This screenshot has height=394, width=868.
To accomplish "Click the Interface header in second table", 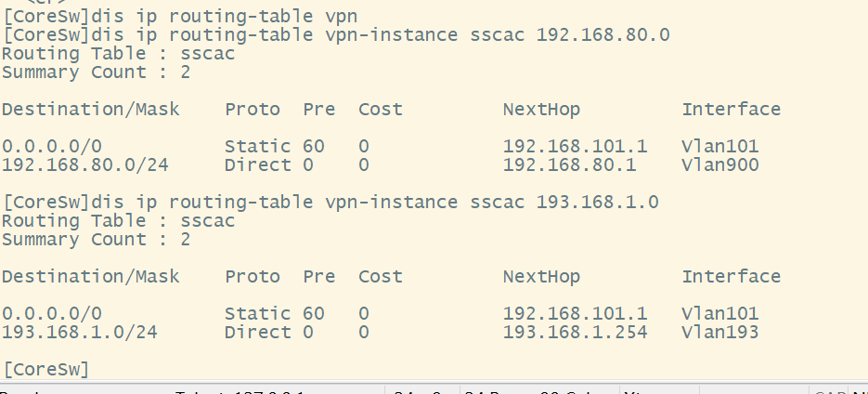I will pos(731,276).
